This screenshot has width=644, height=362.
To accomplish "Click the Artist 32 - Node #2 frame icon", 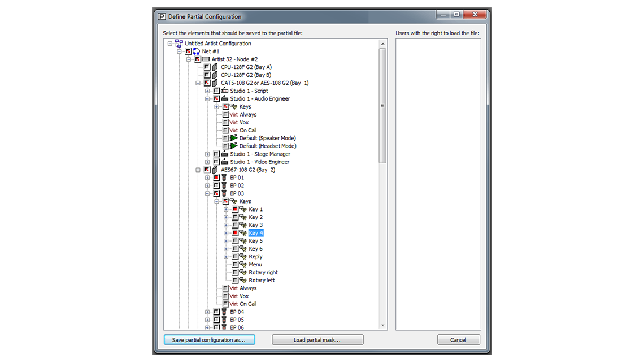I will (x=206, y=59).
